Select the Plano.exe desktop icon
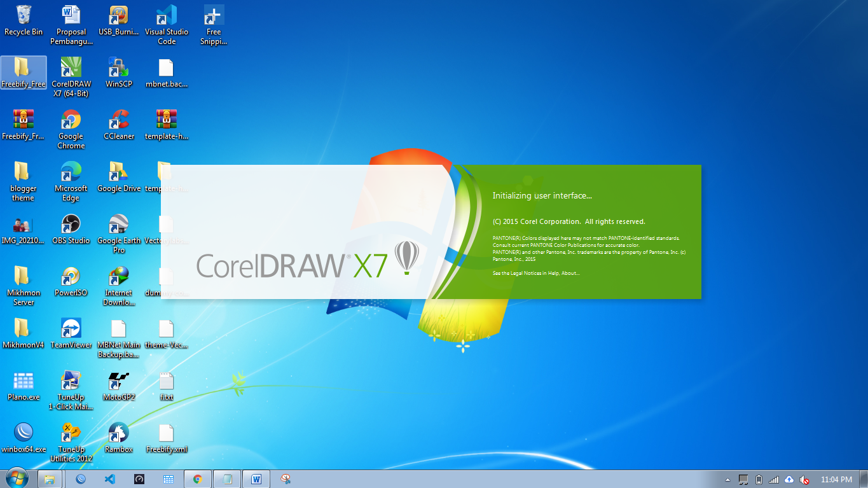 click(x=24, y=386)
